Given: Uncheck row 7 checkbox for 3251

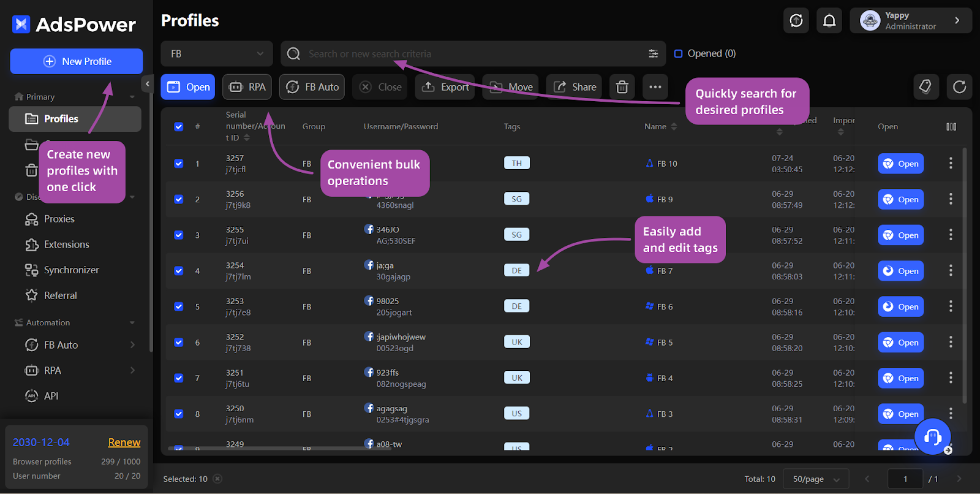Looking at the screenshot, I should coord(179,378).
